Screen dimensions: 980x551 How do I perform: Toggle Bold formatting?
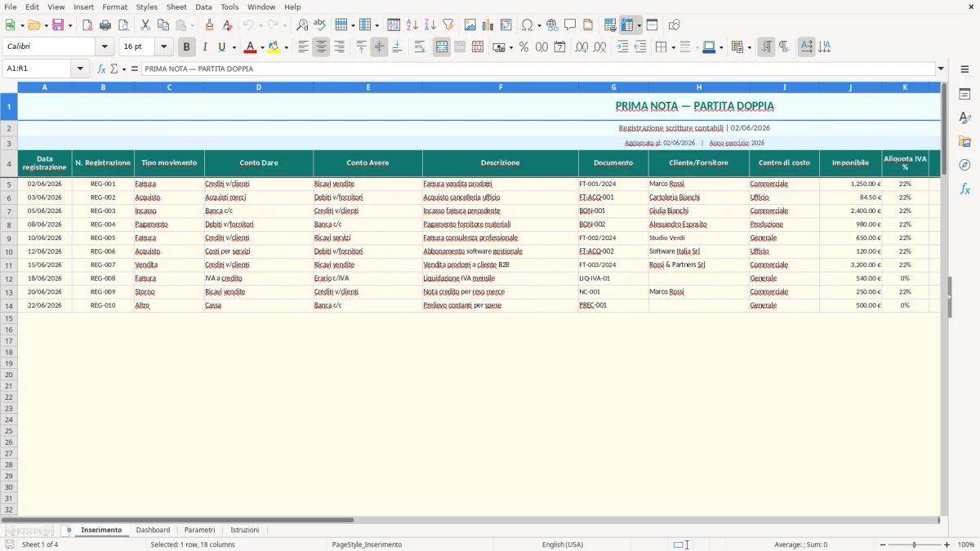tap(187, 47)
